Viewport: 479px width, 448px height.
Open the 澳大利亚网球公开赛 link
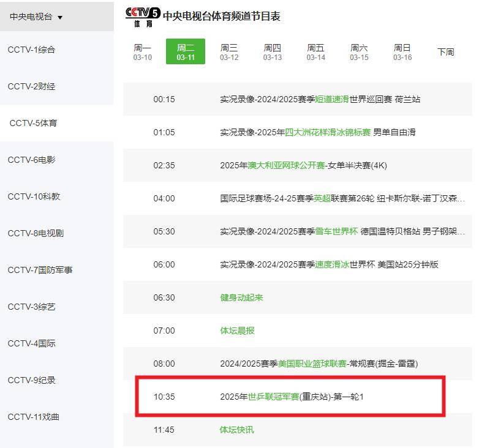[x=286, y=165]
